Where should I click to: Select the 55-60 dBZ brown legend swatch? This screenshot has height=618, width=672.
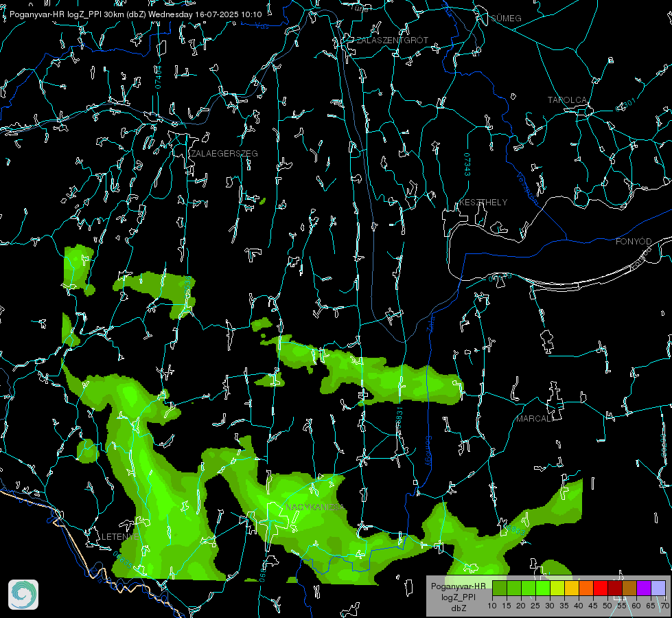629,588
